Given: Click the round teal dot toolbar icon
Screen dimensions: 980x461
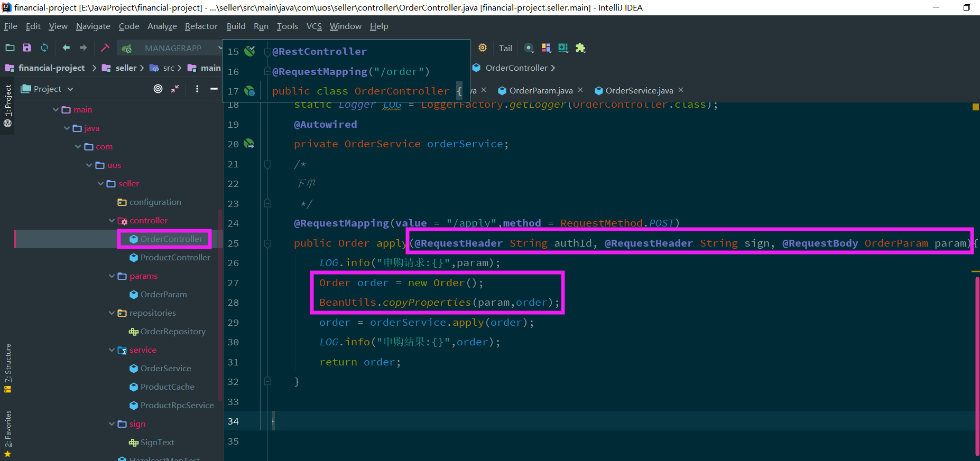Looking at the screenshot, I should click(x=529, y=48).
